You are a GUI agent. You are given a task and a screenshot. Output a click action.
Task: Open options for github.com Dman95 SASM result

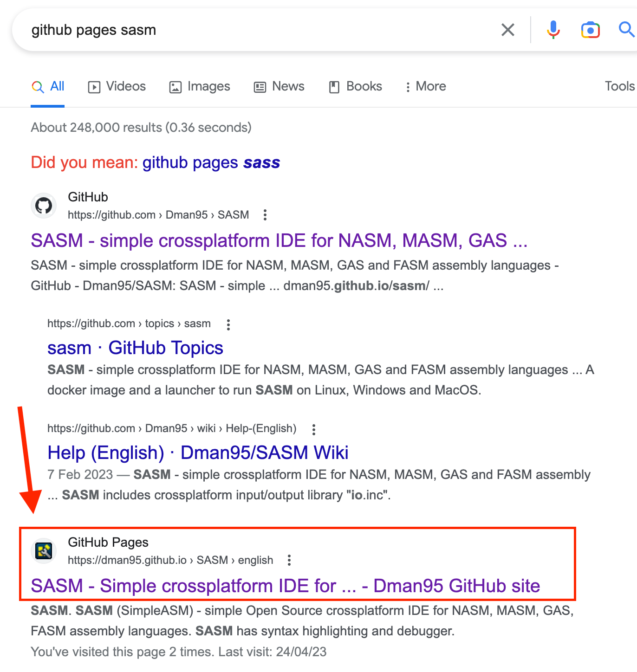click(265, 215)
